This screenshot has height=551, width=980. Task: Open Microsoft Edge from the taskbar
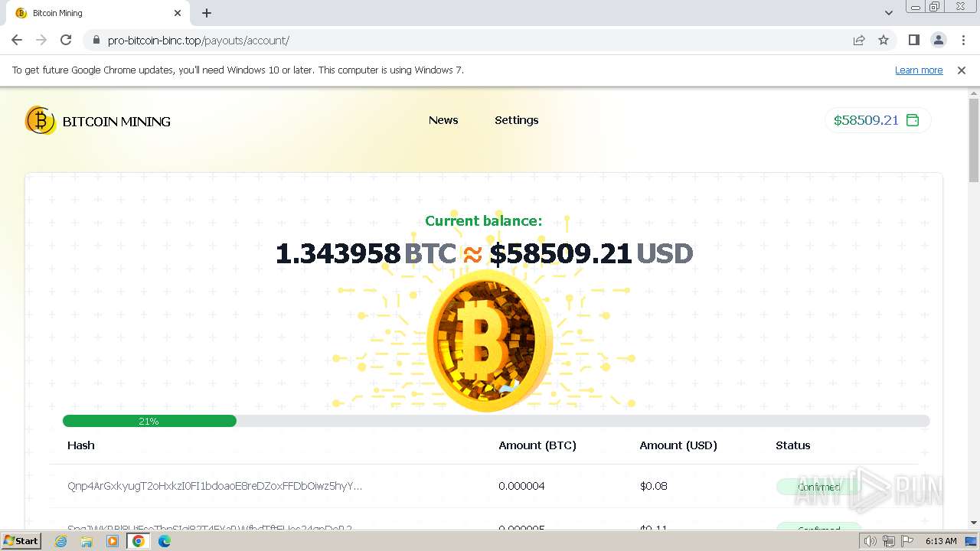pyautogui.click(x=164, y=541)
